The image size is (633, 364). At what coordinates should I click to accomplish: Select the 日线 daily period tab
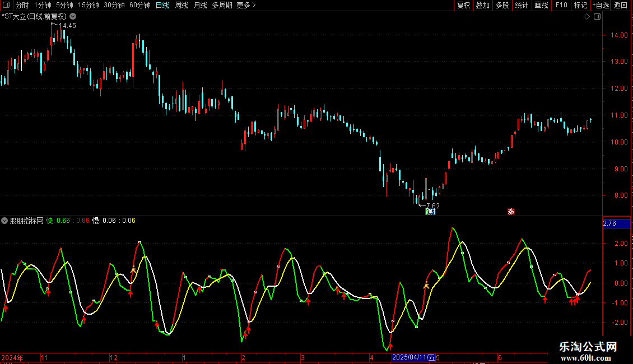click(162, 5)
